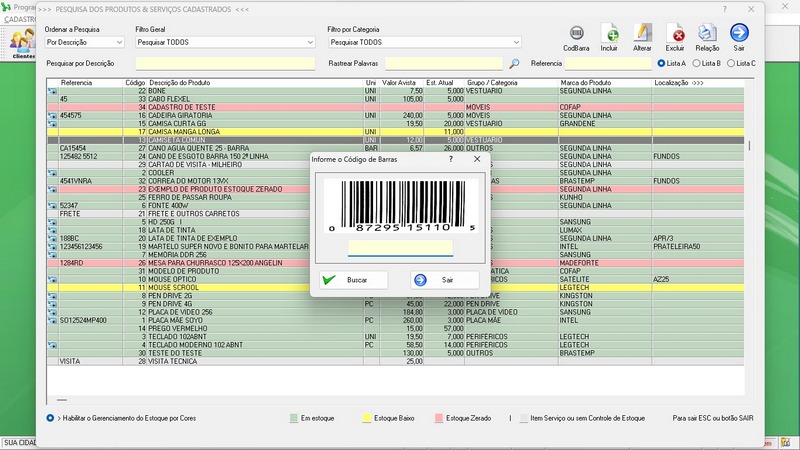This screenshot has width=800, height=450.
Task: Select the Lista B radio button
Action: pyautogui.click(x=697, y=63)
